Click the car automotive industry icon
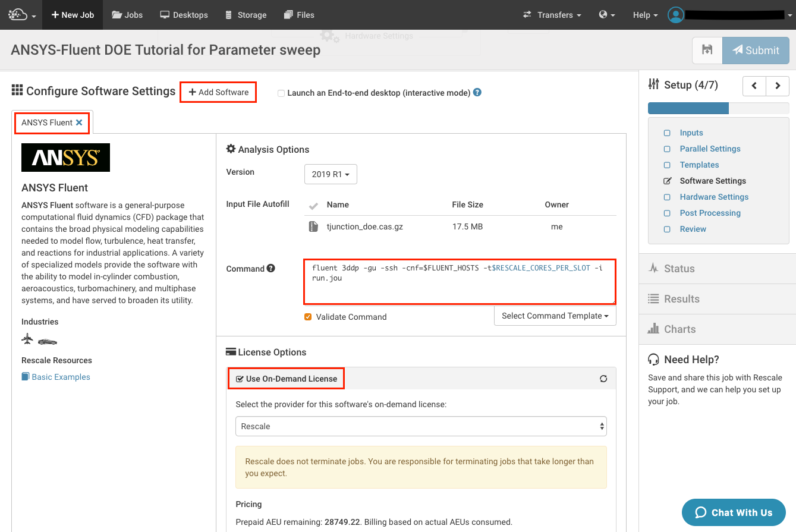The height and width of the screenshot is (532, 796). [x=48, y=341]
